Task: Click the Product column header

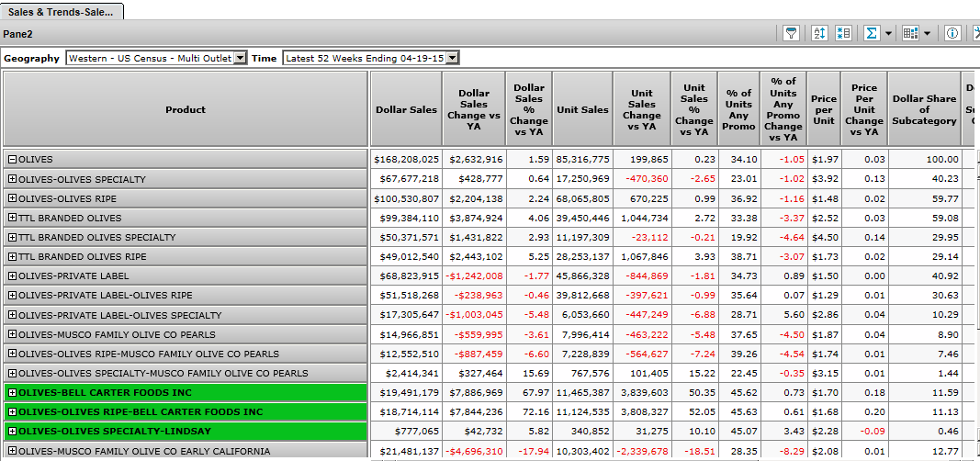Action: [x=186, y=109]
